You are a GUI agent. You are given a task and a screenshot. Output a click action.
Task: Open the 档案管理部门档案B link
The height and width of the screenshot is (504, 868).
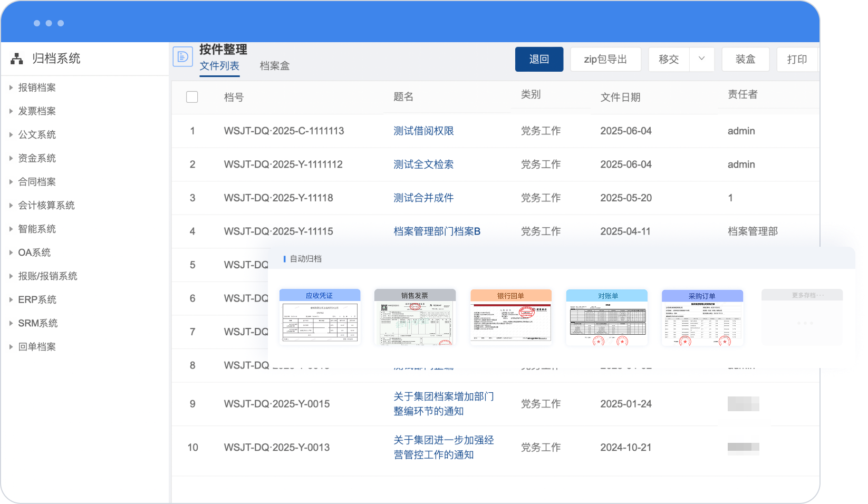coord(437,231)
